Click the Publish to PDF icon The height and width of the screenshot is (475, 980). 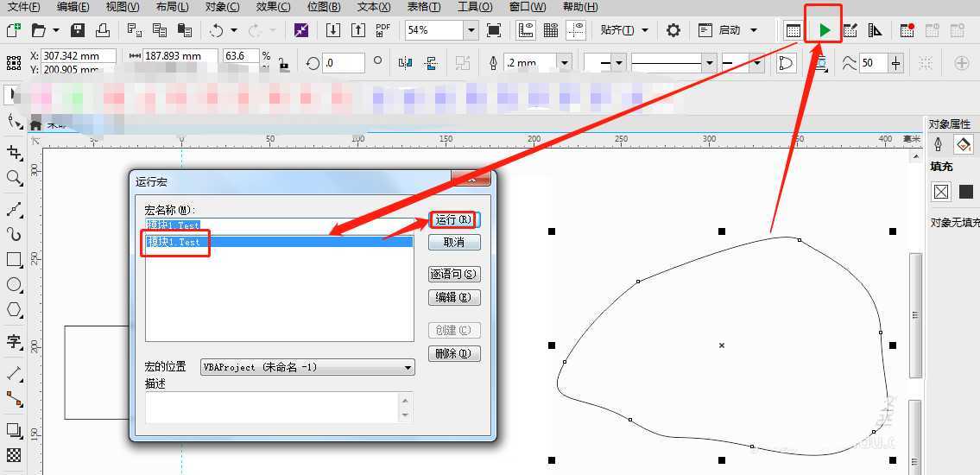(383, 30)
